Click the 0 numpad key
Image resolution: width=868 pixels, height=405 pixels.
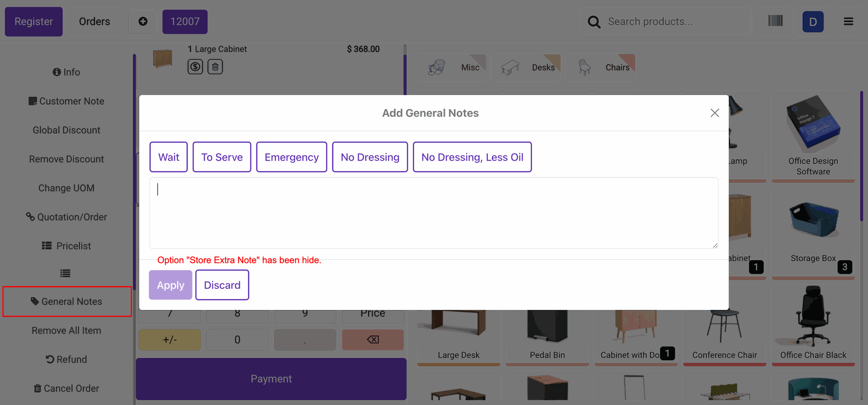tap(237, 340)
